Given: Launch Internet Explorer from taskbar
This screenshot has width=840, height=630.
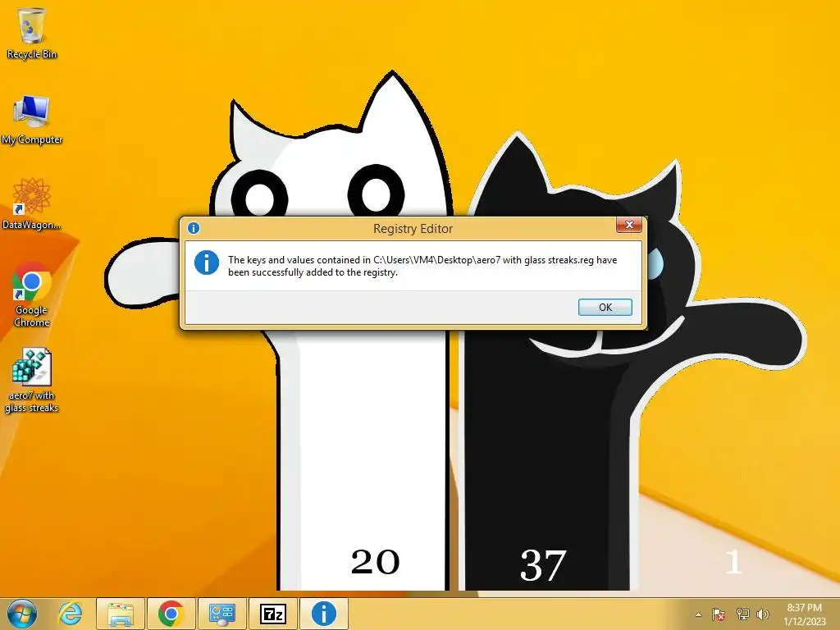Looking at the screenshot, I should pyautogui.click(x=71, y=614).
